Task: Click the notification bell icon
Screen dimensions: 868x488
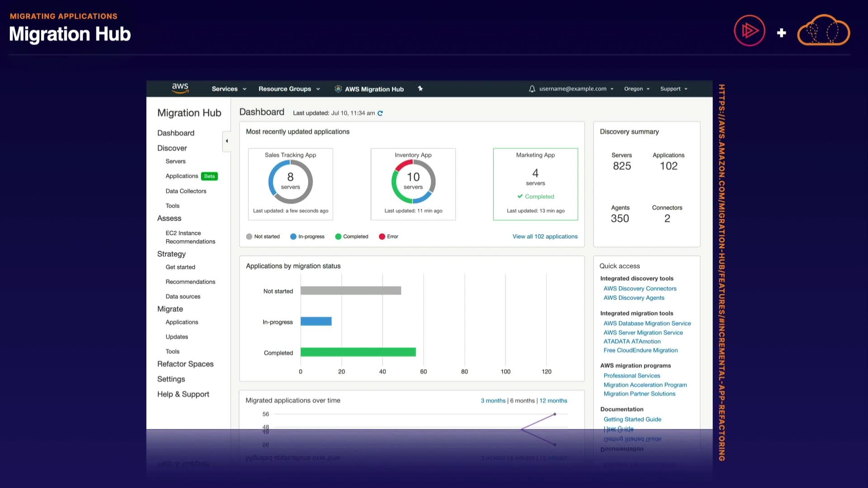Action: (532, 89)
